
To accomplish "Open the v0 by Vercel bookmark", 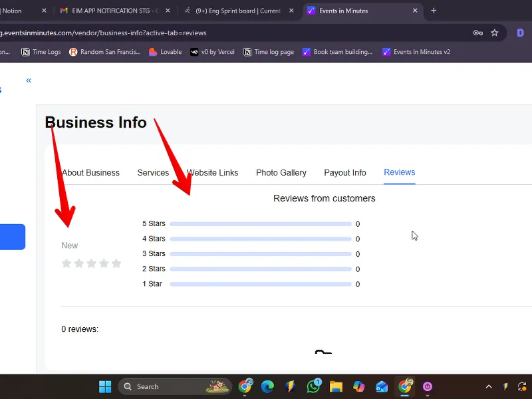I will 212,52.
